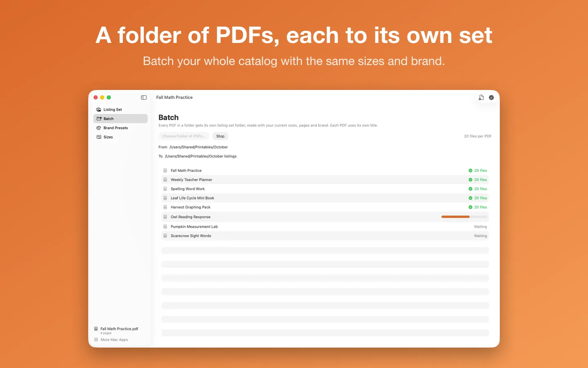Click green check icon on Harvest Graphing Pack row
588x368 pixels.
(x=470, y=207)
